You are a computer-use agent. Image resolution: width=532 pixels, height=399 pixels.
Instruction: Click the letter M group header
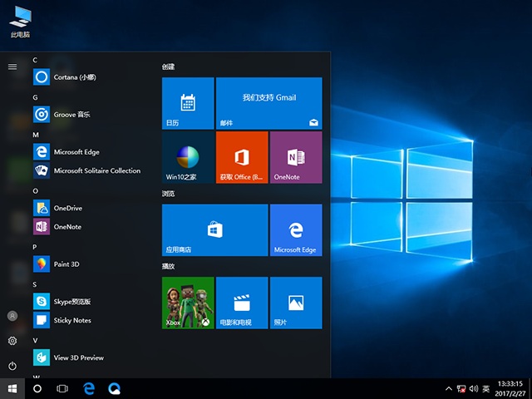36,134
